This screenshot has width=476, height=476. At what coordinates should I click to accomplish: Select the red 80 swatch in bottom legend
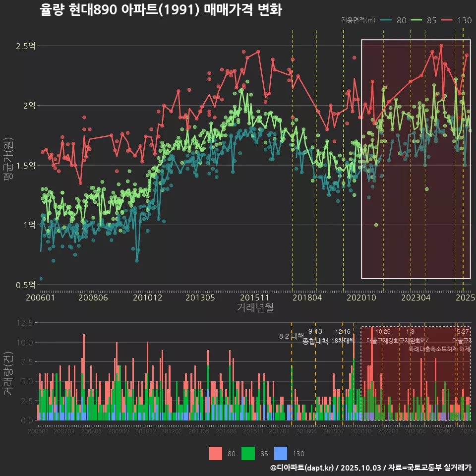(216, 453)
